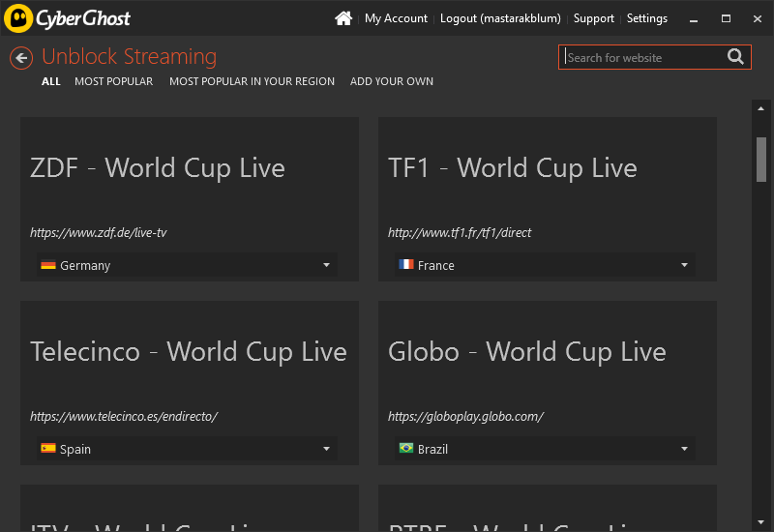774x532 pixels.
Task: Click the CyberGhost ghost logo
Action: point(18,18)
